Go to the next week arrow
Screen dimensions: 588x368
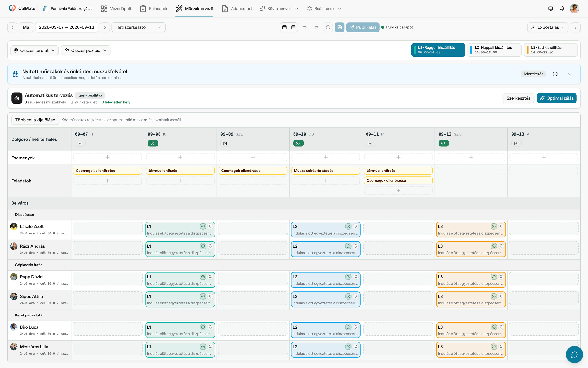click(105, 27)
